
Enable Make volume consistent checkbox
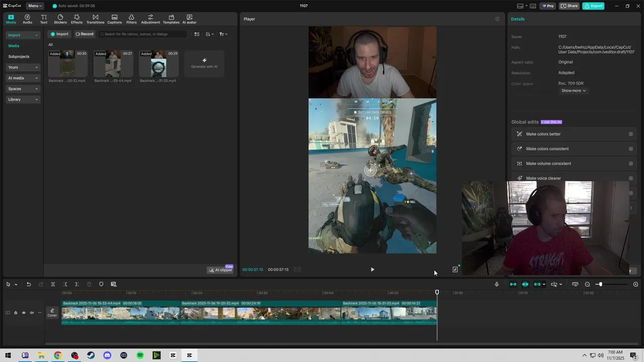[631, 163]
